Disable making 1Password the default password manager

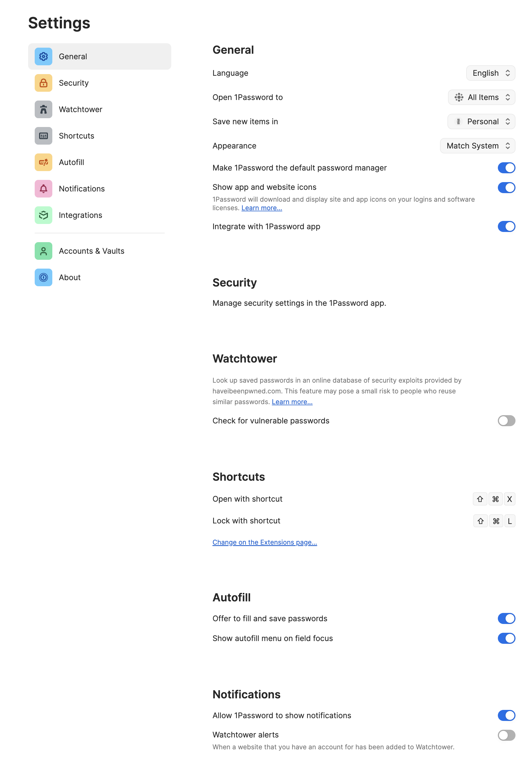click(506, 168)
